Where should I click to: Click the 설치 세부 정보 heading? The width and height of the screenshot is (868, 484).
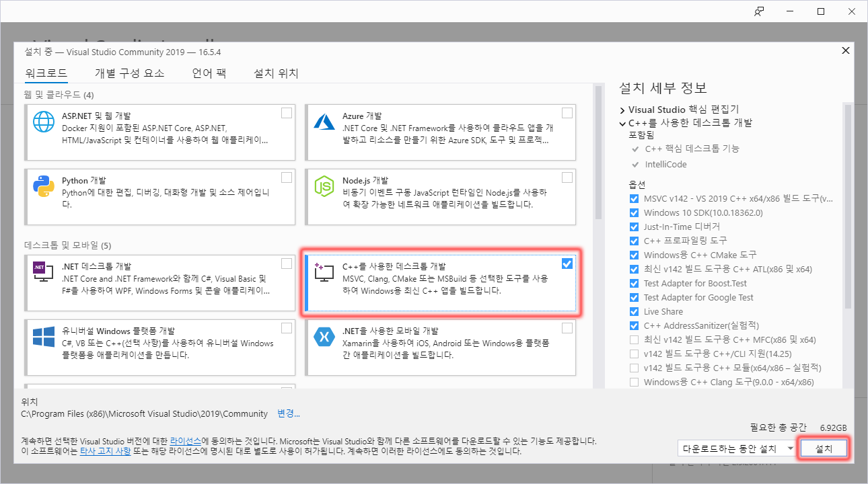tap(663, 88)
